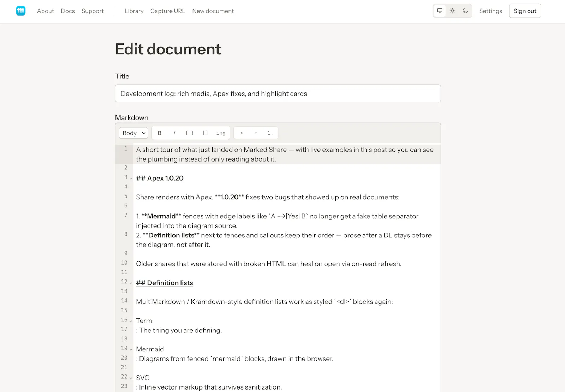
Task: Click line 5 'Share renders with Apex' text
Action: pos(268,197)
